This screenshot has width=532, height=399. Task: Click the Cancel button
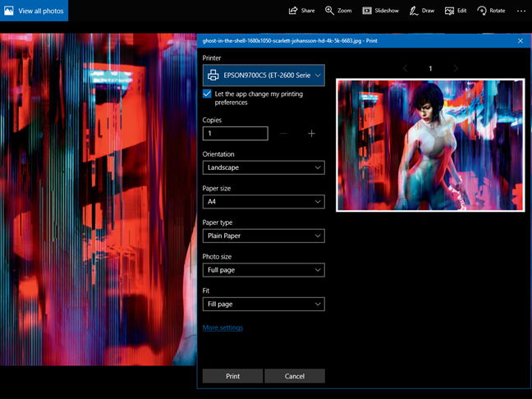pos(295,376)
